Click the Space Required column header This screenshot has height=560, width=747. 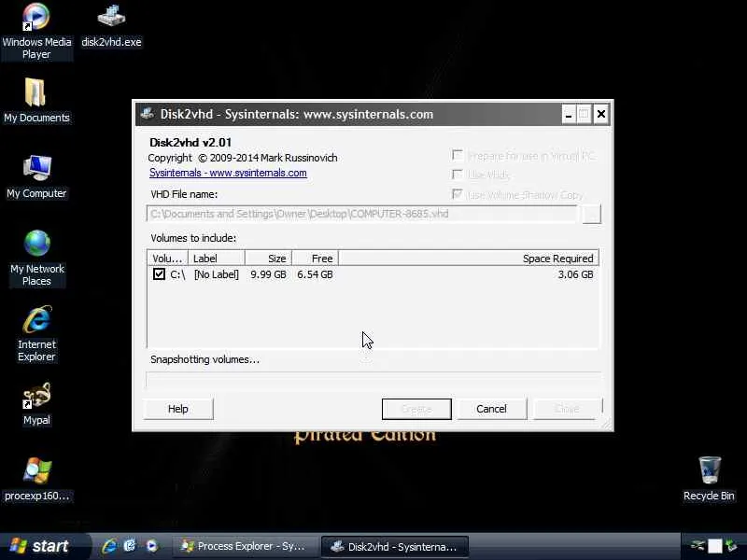(x=469, y=259)
